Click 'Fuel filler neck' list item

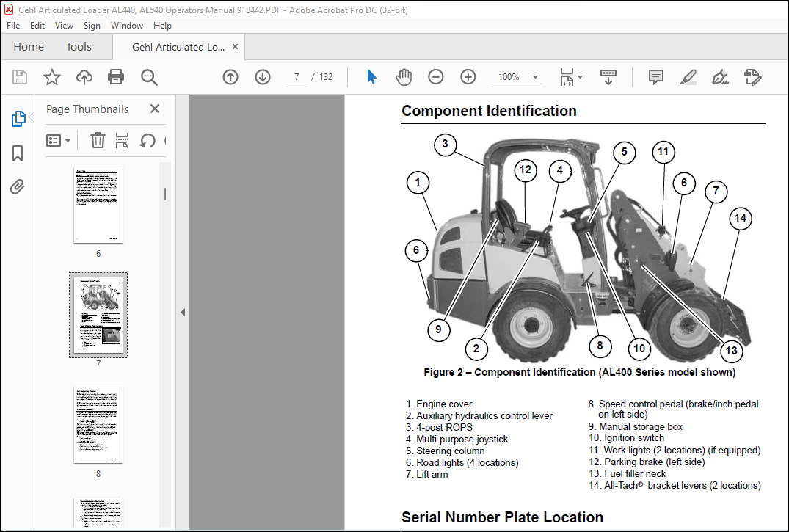(635, 473)
